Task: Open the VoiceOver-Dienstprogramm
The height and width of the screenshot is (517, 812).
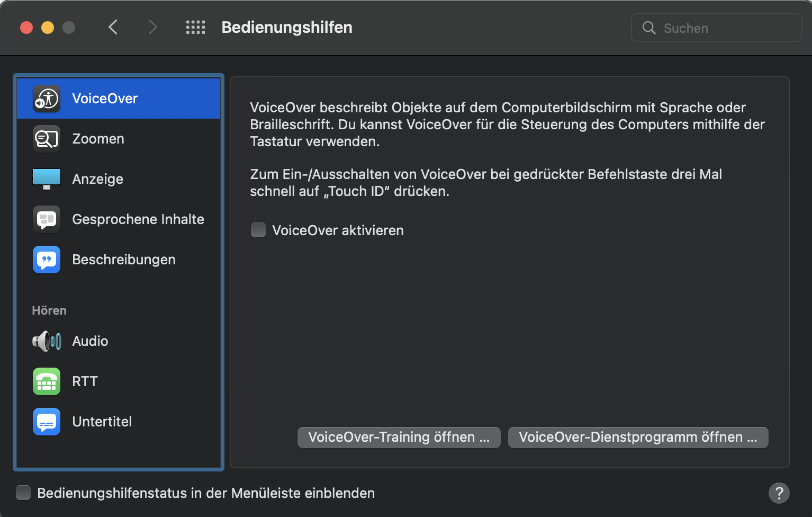Action: (x=638, y=438)
